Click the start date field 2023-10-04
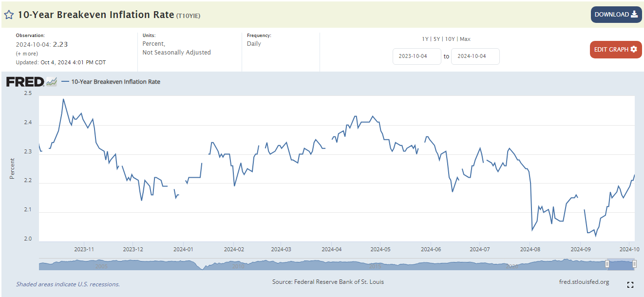The image size is (644, 297). pos(417,56)
